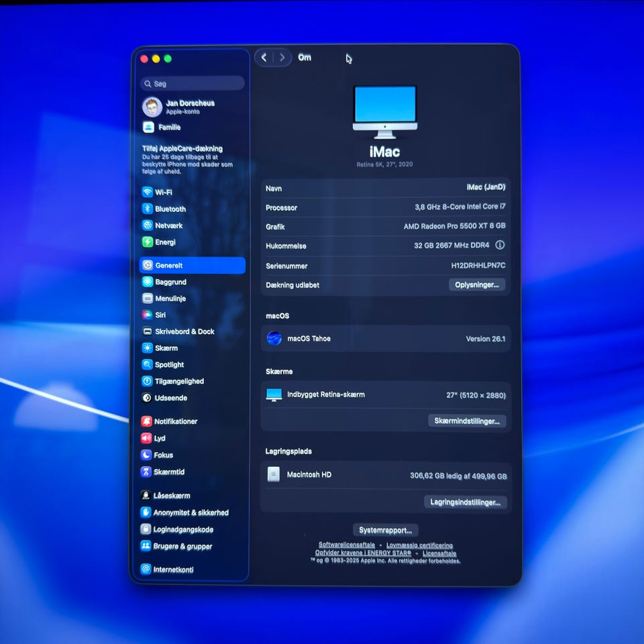The image size is (644, 644).
Task: Click Tilføj AppleCare-dækning notice
Action: pos(188,160)
